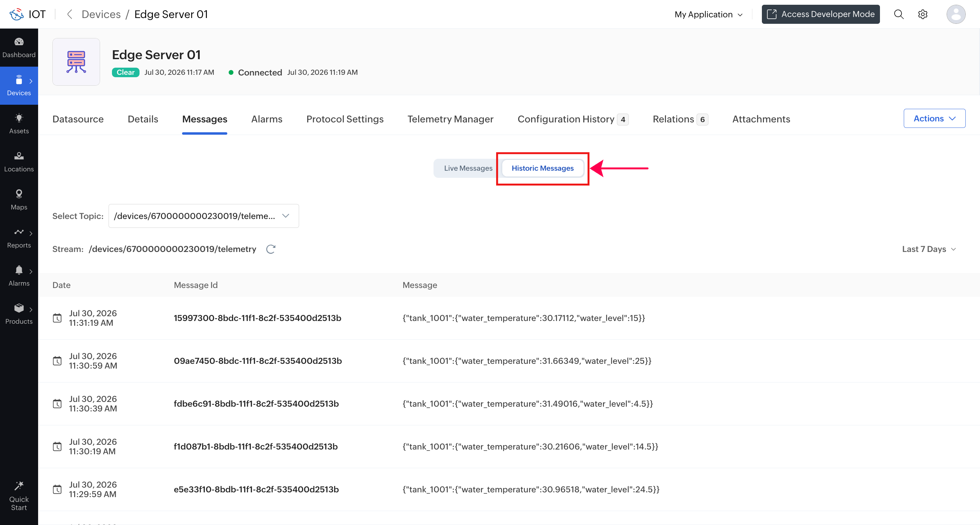Select message id f1d087b1-8bdb-11f1-8c2f-535400d2513b
The image size is (980, 525).
pos(256,447)
